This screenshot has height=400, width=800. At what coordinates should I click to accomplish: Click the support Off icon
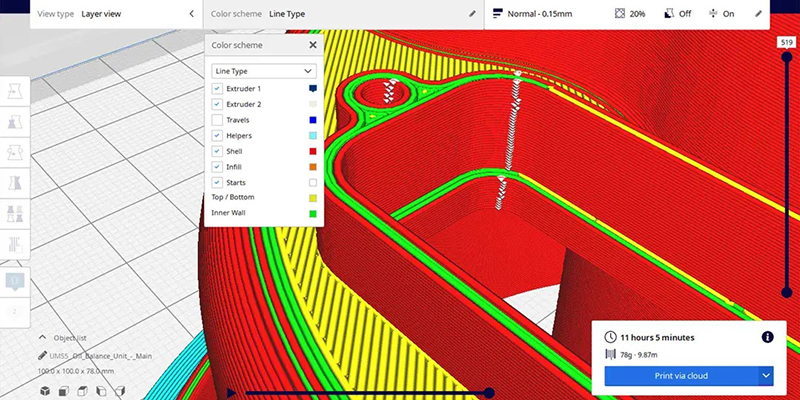pos(671,14)
